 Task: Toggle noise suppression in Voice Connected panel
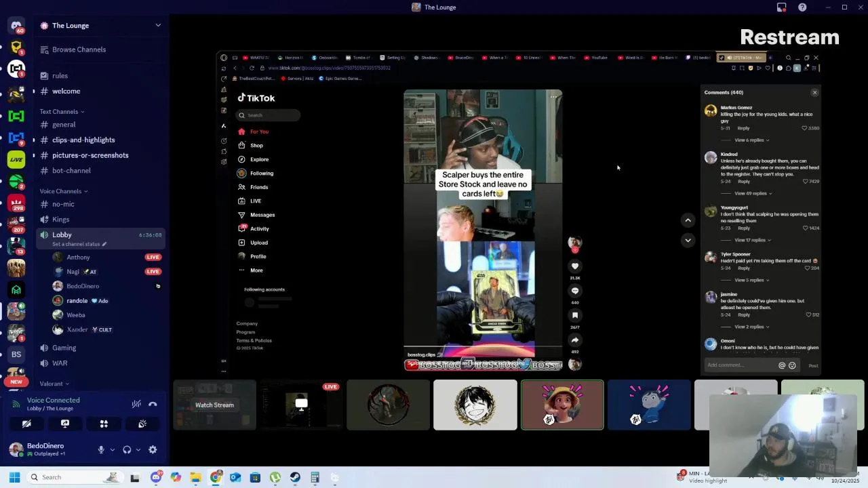(x=136, y=404)
